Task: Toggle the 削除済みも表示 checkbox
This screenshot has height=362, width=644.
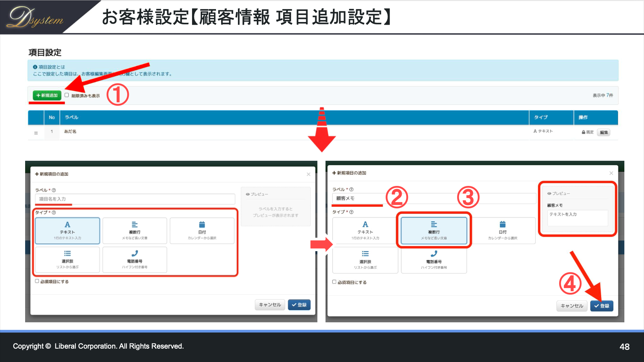Action: click(67, 95)
